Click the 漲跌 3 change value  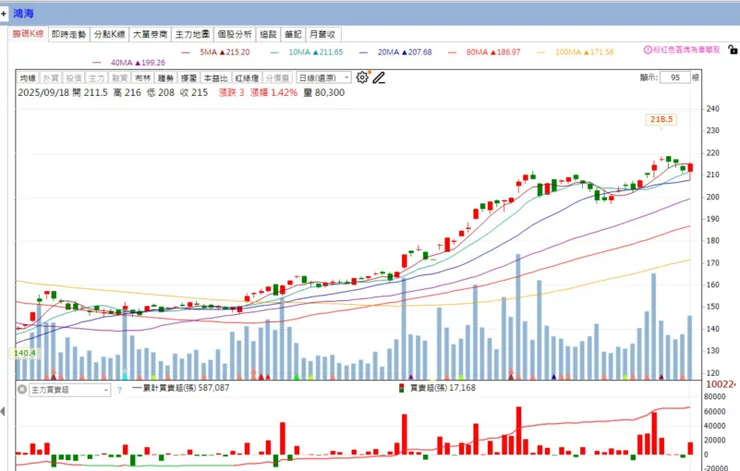tap(231, 93)
